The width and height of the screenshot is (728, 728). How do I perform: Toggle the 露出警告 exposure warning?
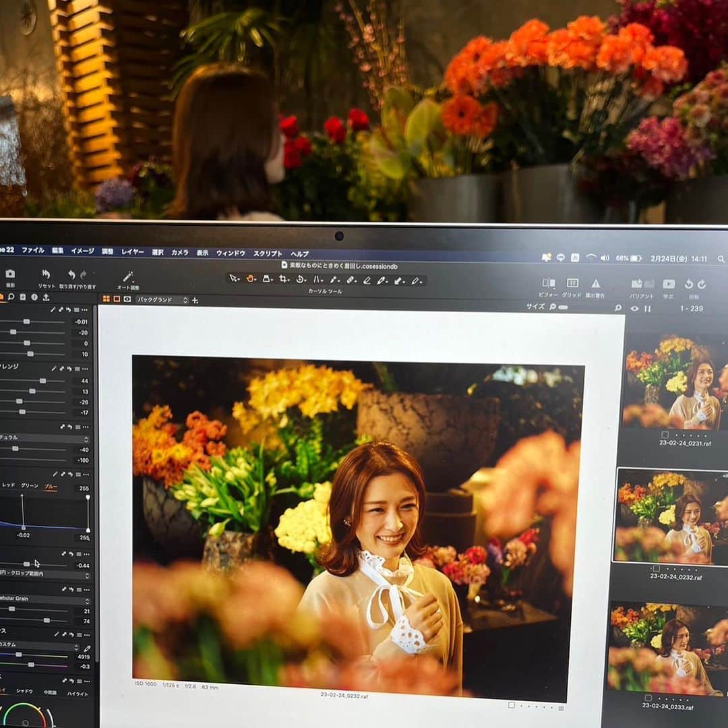click(x=595, y=283)
